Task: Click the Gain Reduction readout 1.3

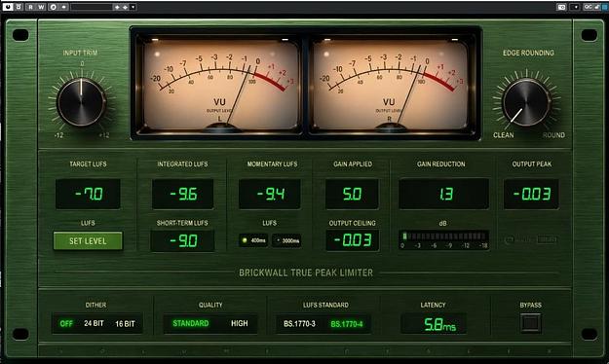Action: pos(444,194)
